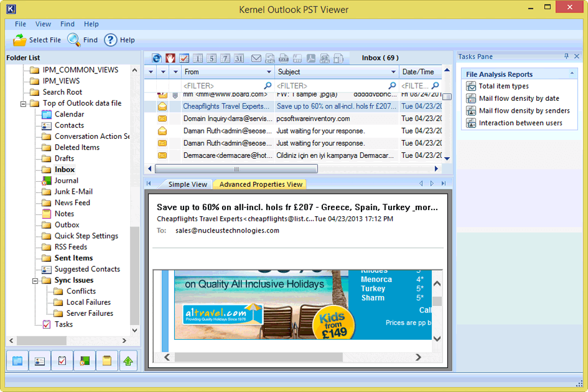Open the Subject column dropdown

tap(394, 72)
